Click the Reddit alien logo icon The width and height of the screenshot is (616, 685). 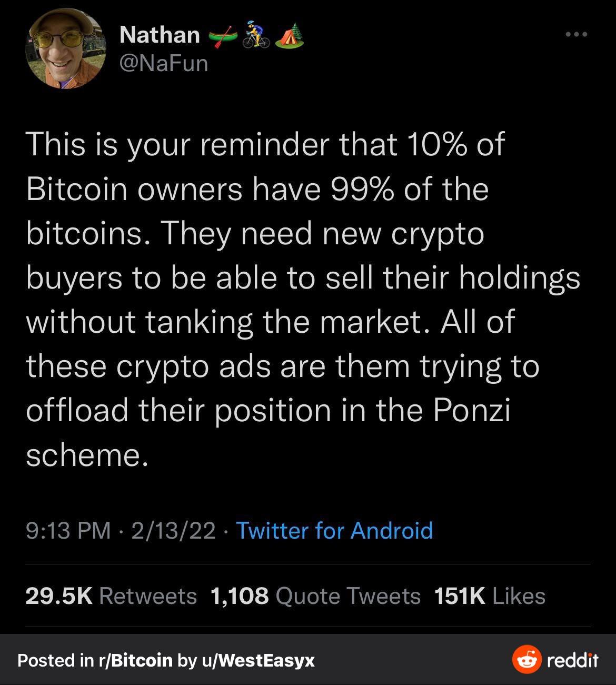(526, 659)
